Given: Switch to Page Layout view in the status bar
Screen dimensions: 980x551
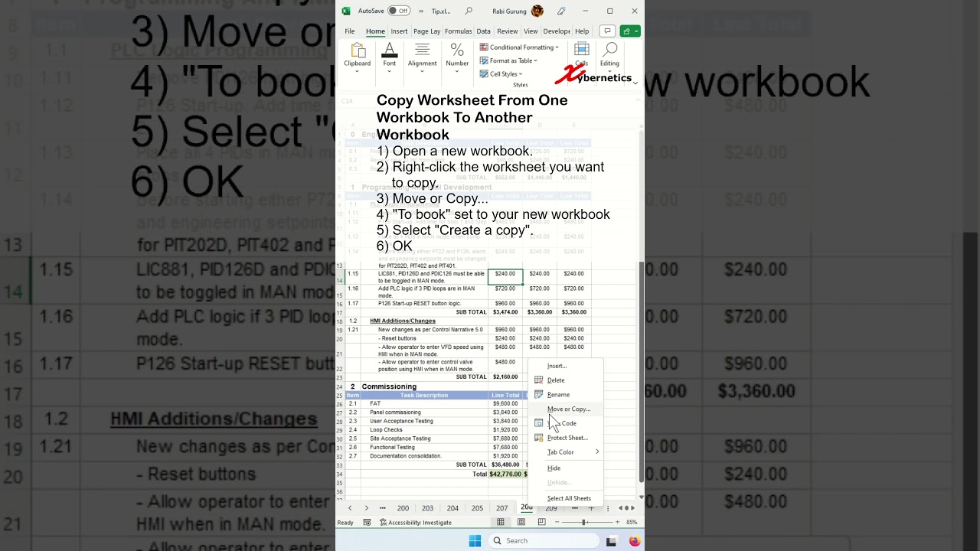Looking at the screenshot, I should point(521,523).
